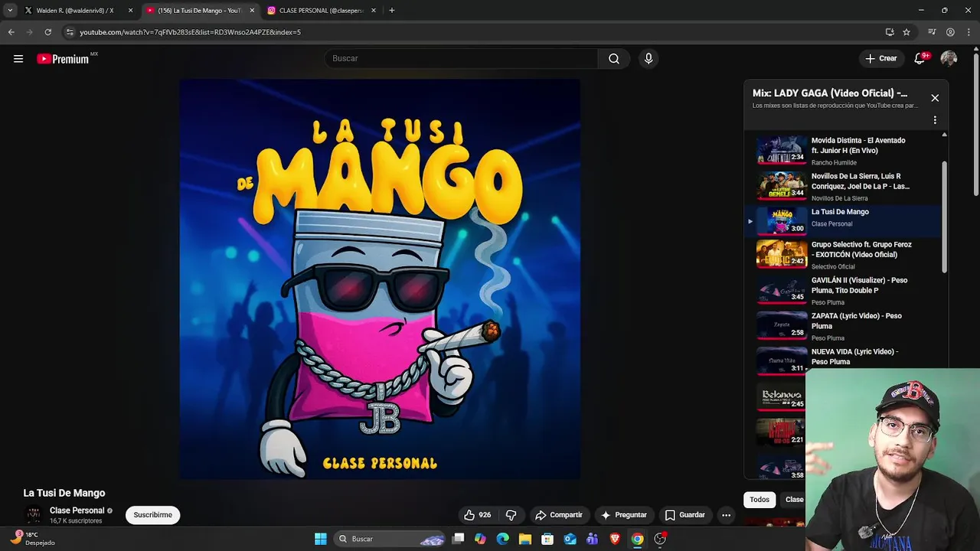Go to YouTube Premium home logo

pos(63,59)
